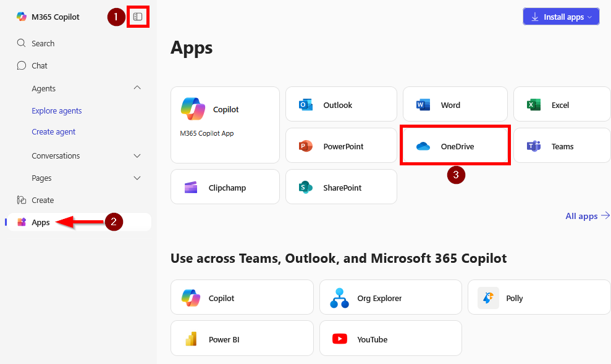
Task: Open the Power BI app
Action: coord(242,338)
